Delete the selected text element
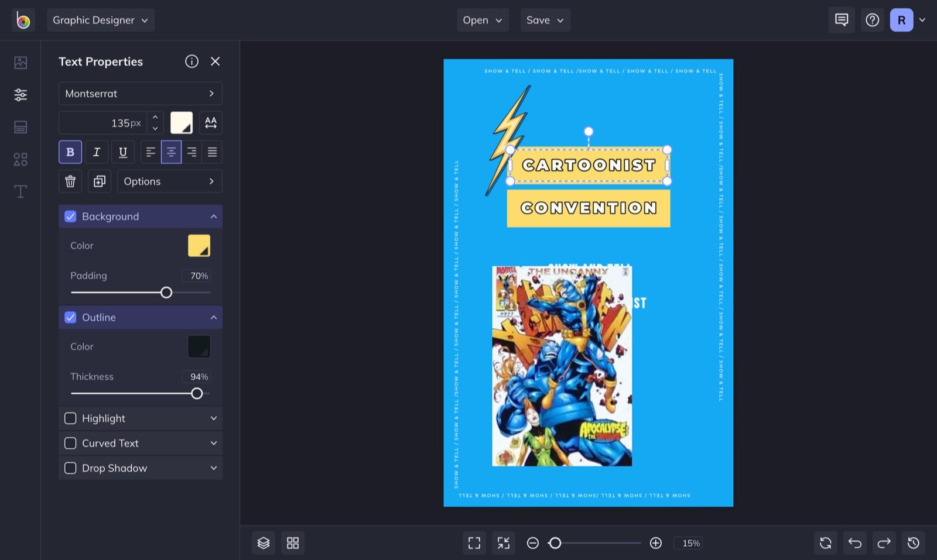The image size is (937, 560). (x=70, y=181)
